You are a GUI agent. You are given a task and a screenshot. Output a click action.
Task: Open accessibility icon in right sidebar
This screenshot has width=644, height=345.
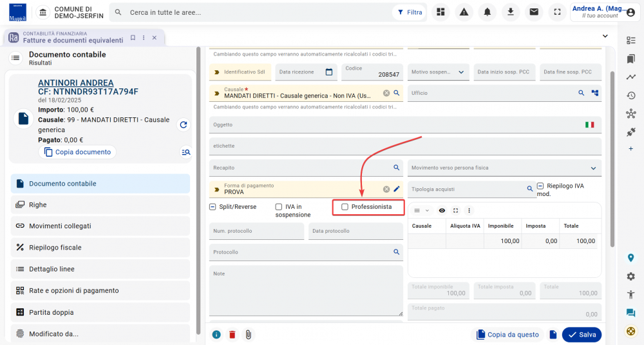(x=631, y=295)
